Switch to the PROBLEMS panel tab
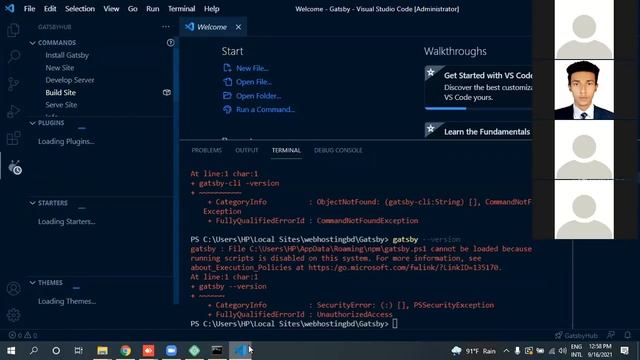 pos(207,150)
